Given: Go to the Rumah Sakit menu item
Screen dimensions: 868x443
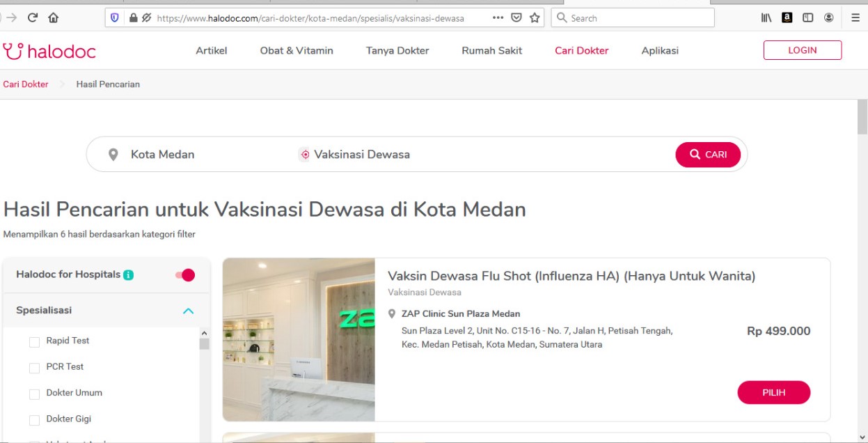Looking at the screenshot, I should tap(492, 51).
